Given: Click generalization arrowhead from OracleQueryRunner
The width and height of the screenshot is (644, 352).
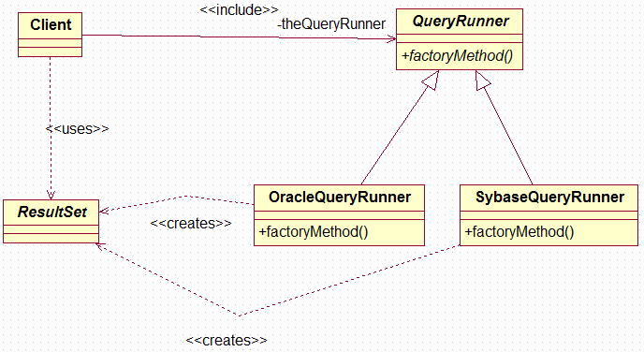Looking at the screenshot, I should click(432, 81).
